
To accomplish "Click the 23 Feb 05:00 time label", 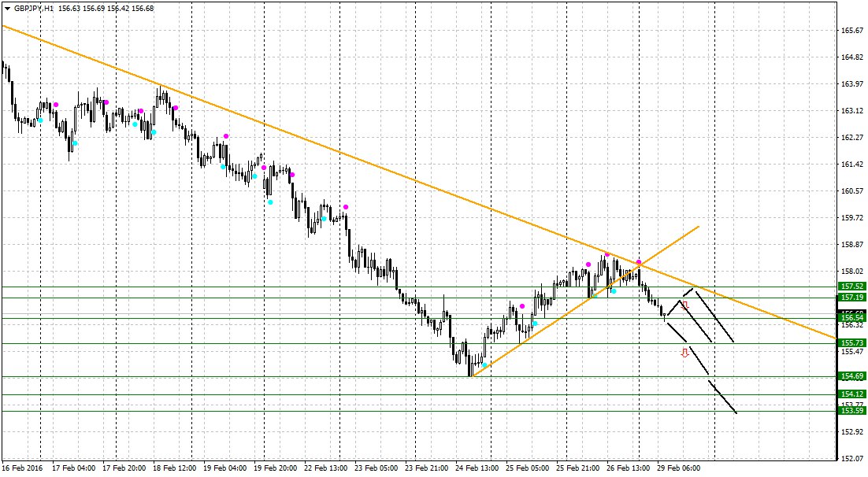I will click(376, 468).
